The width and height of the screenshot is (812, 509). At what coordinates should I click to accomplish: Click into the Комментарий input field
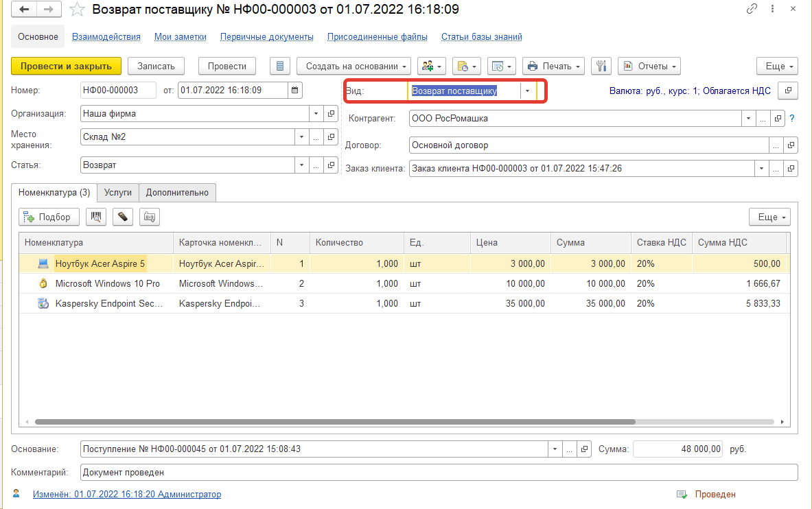439,473
